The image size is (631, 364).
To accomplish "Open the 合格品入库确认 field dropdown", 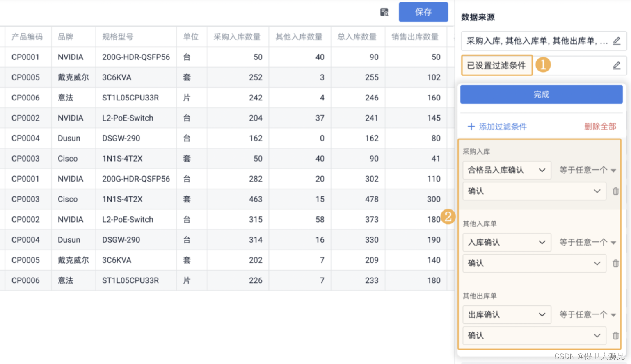I will coord(507,170).
